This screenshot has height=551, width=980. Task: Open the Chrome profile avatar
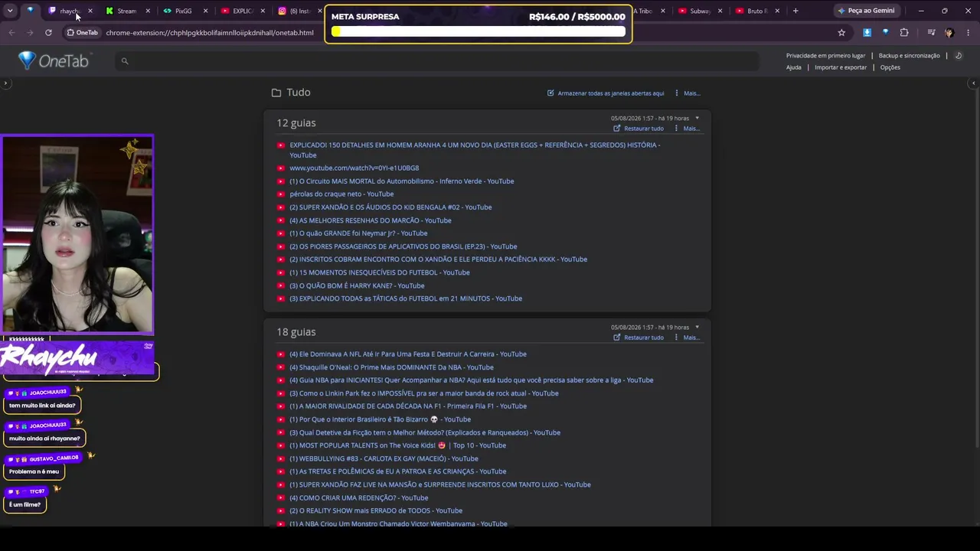tap(949, 33)
